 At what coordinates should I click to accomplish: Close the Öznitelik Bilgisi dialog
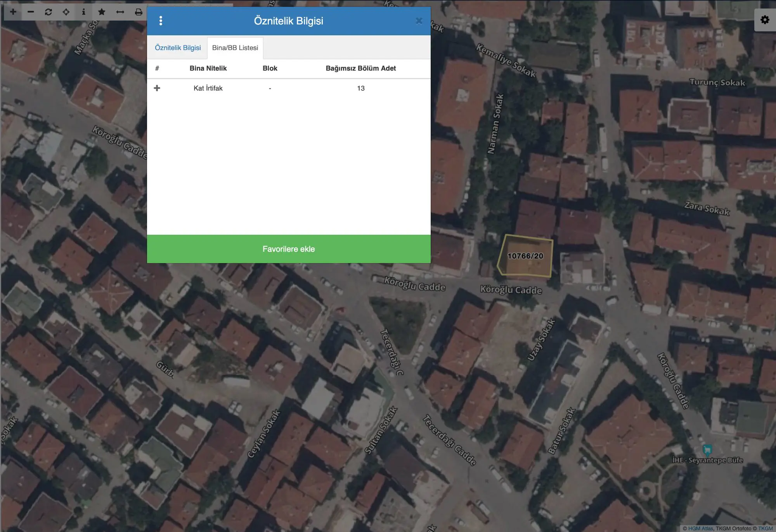click(419, 21)
